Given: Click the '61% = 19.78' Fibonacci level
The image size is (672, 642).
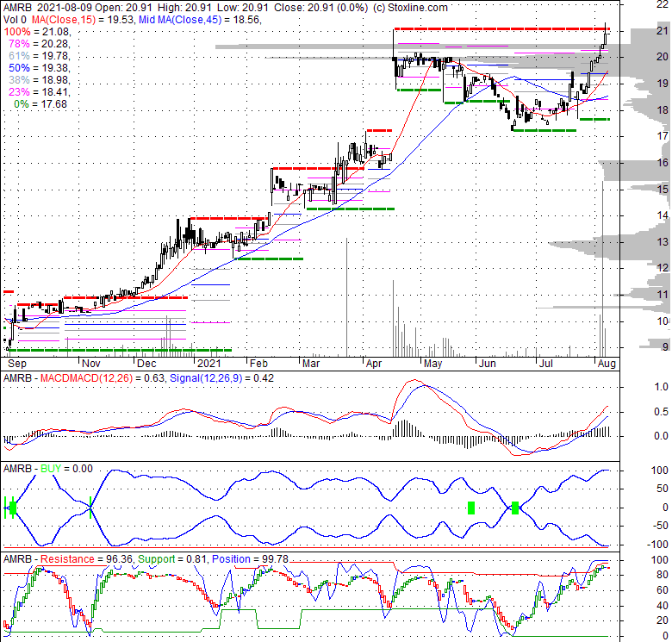Looking at the screenshot, I should 39,56.
